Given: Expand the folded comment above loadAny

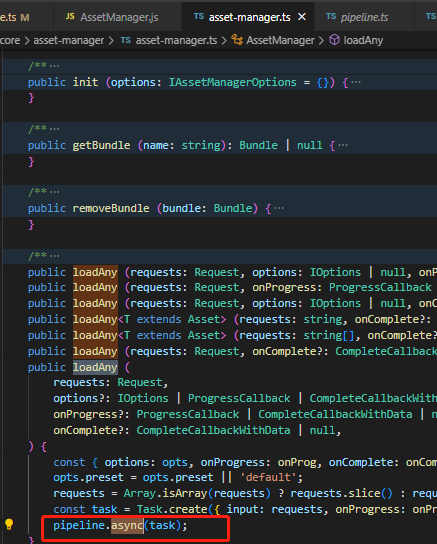Looking at the screenshot, I should (x=54, y=256).
